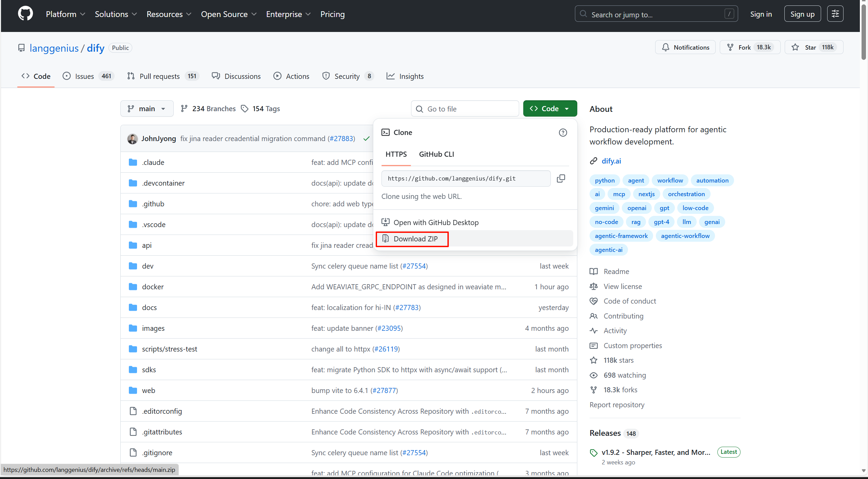This screenshot has width=868, height=479.
Task: Click the Notifications bell button
Action: [685, 47]
